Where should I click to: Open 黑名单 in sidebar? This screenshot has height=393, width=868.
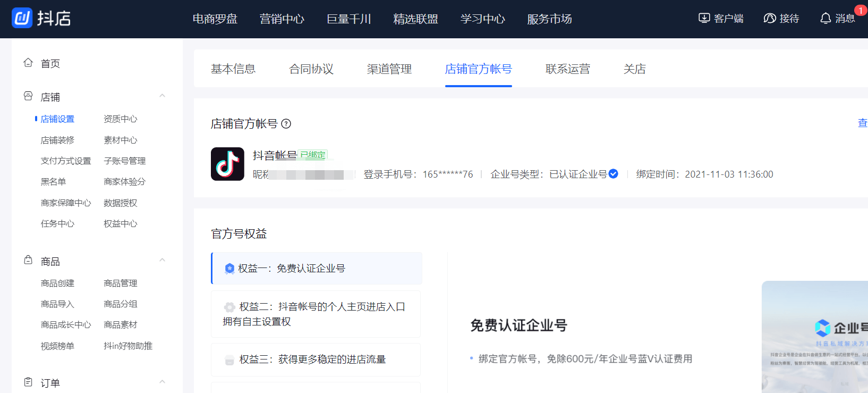click(53, 182)
